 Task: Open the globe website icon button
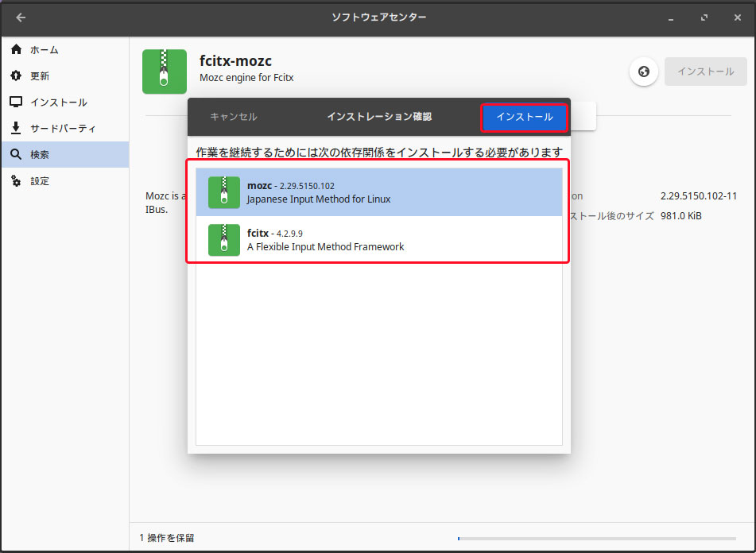click(643, 72)
